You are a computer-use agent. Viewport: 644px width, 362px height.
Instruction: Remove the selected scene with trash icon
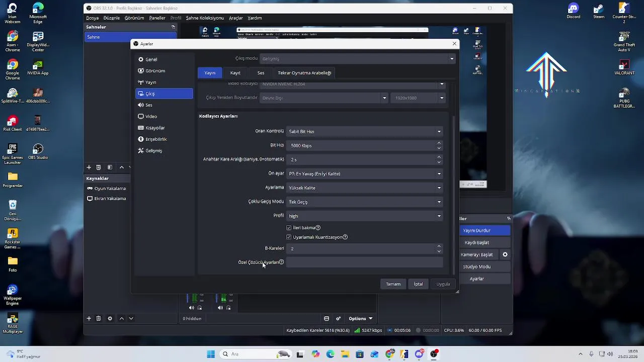[x=98, y=167]
